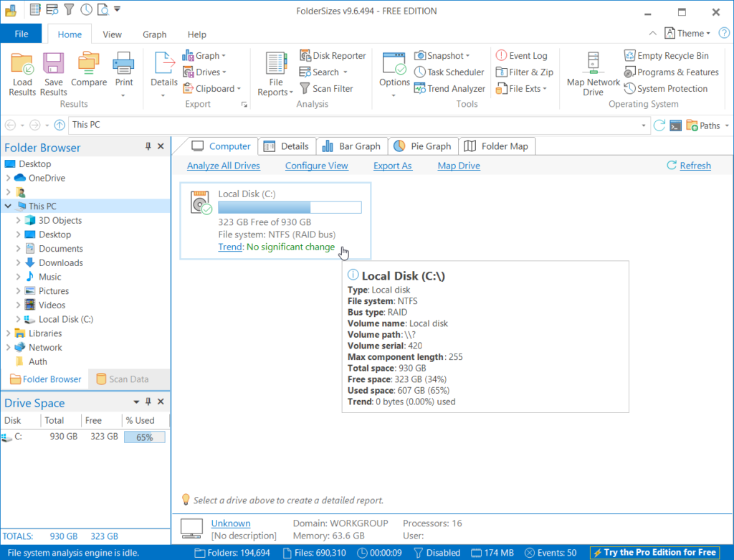734x560 pixels.
Task: Click the Local Disk (C:) drive icon
Action: pos(201,203)
